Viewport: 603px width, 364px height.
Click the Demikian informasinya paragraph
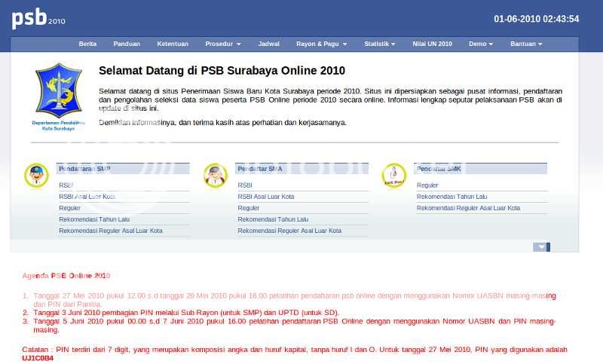pos(222,123)
